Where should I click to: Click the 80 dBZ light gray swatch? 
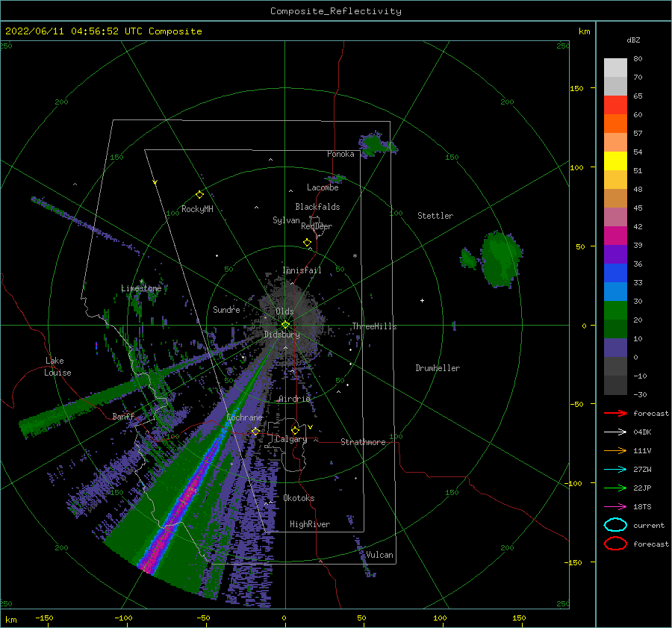click(615, 68)
